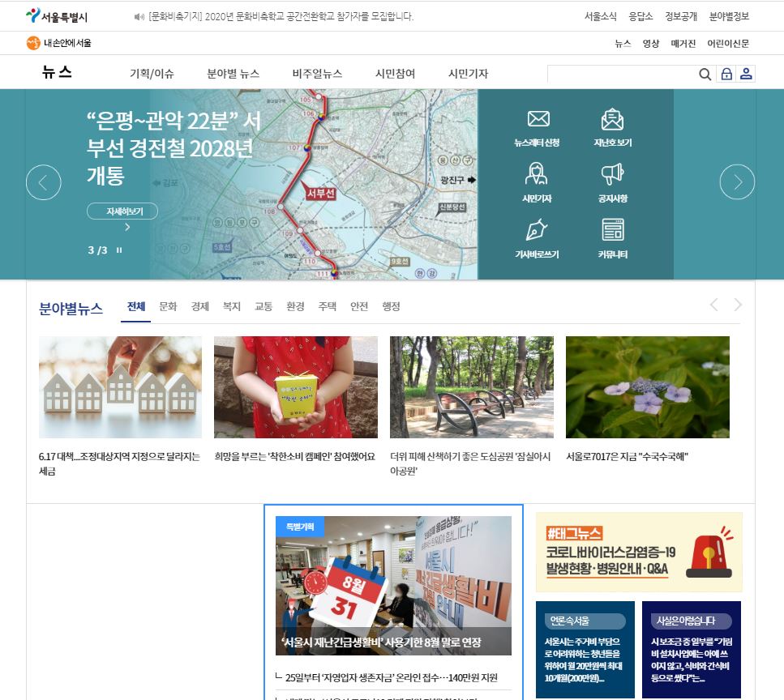This screenshot has width=784, height=700.
Task: Click the speaker announcement icon
Action: coord(139,17)
